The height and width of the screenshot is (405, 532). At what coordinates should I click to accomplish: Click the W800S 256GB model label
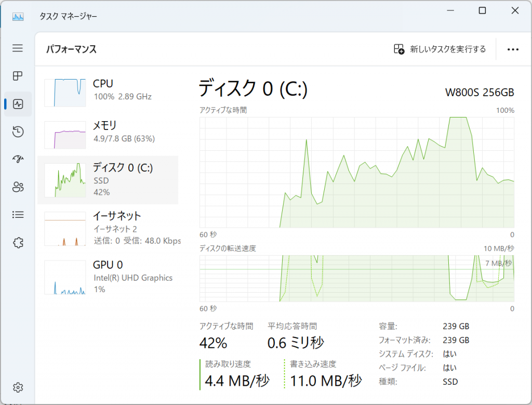click(480, 93)
